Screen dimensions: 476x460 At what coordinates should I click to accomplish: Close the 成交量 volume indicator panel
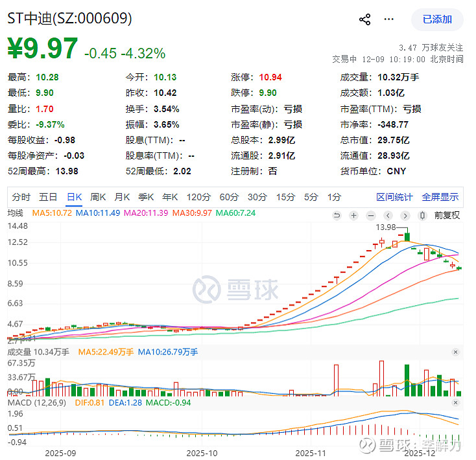coord(455,352)
